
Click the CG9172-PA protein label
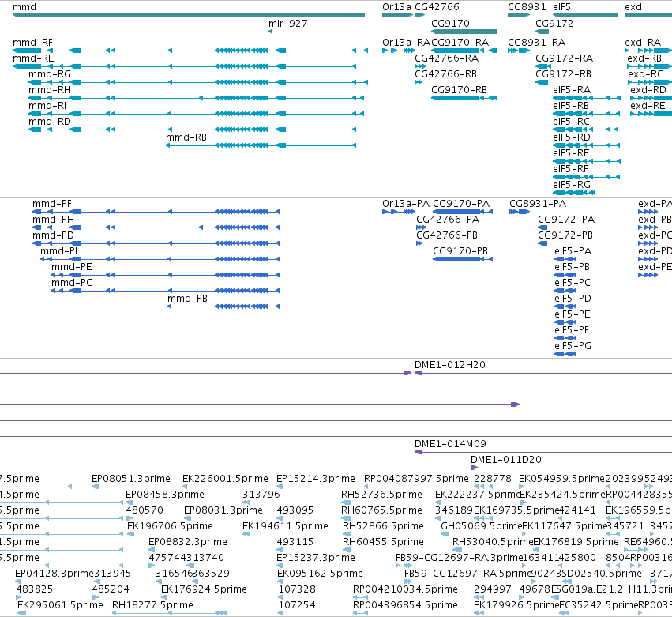tap(566, 220)
